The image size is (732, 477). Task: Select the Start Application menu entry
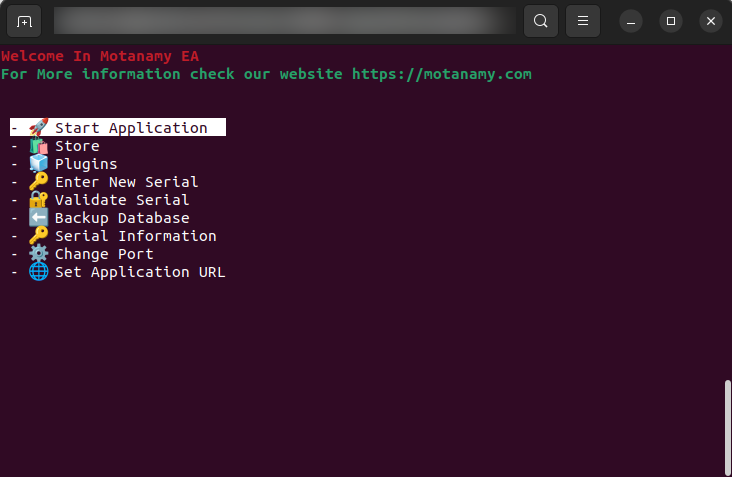tap(131, 128)
